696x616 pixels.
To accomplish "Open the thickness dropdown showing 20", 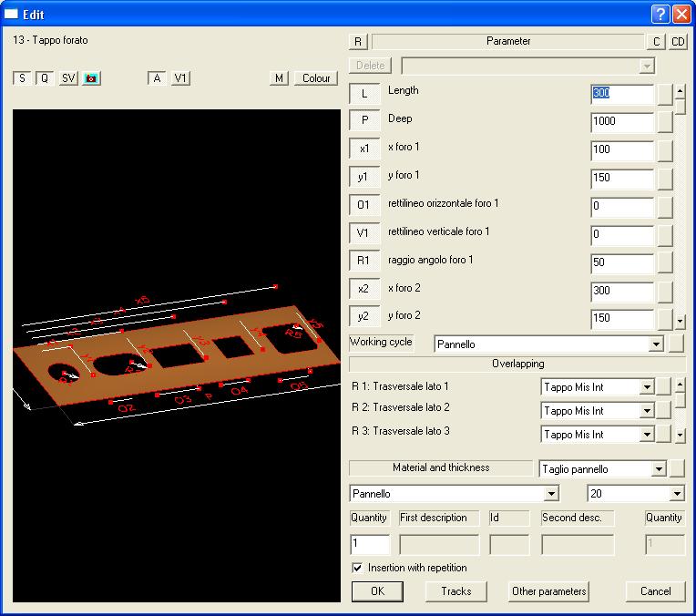I will pyautogui.click(x=676, y=494).
